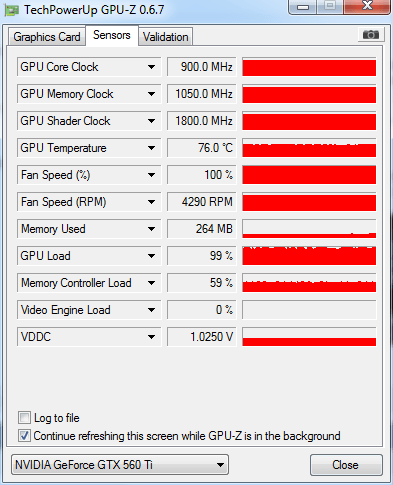Image resolution: width=393 pixels, height=485 pixels.
Task: Click the Close button
Action: point(346,465)
